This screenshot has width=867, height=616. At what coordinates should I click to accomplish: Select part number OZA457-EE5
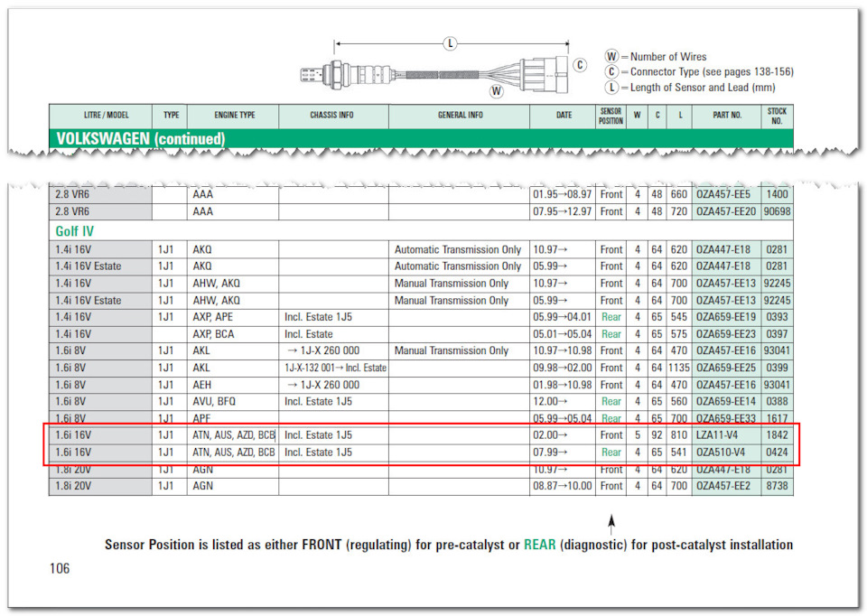(723, 194)
